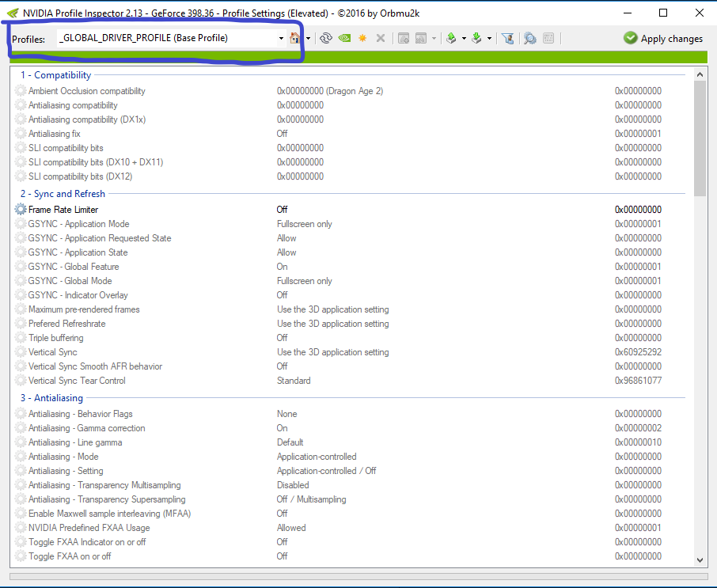Click gear icon beside Triple buffering
This screenshot has width=717, height=588.
[x=21, y=338]
